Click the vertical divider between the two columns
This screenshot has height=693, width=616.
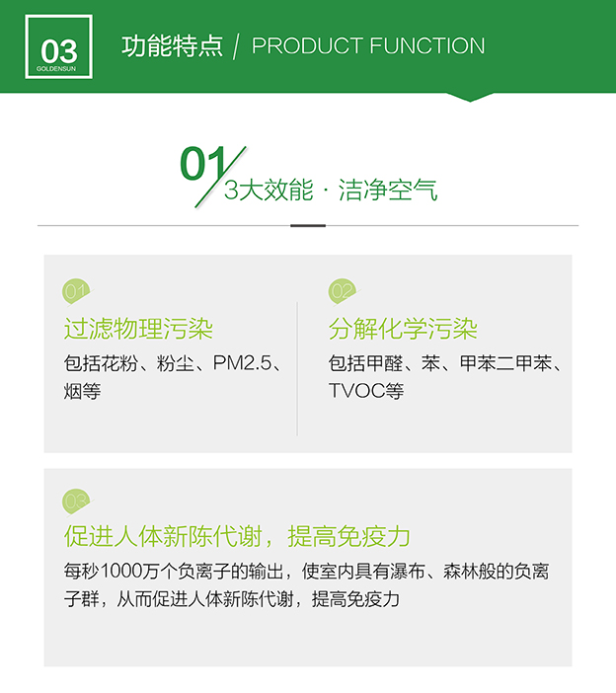297,368
